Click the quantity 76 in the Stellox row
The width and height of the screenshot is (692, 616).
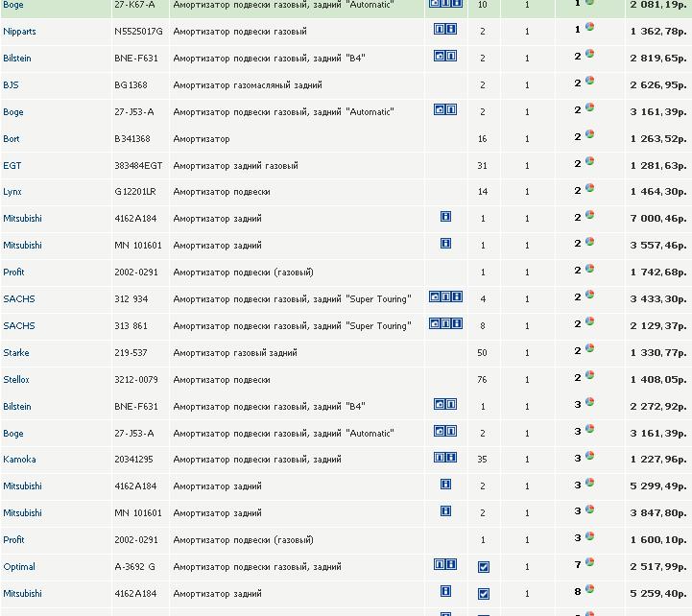[482, 380]
